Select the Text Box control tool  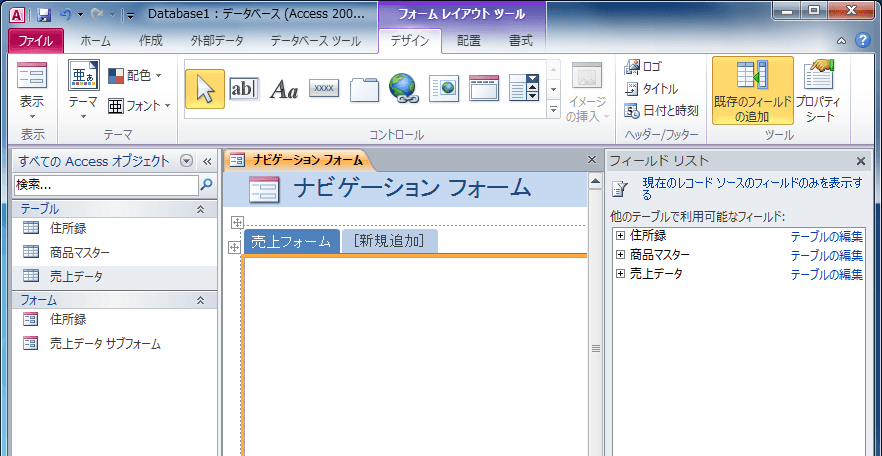tap(245, 89)
